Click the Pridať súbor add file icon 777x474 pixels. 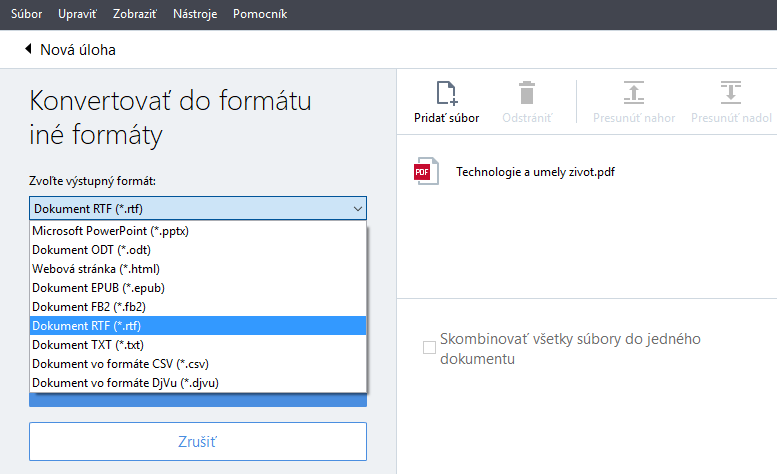coord(446,94)
